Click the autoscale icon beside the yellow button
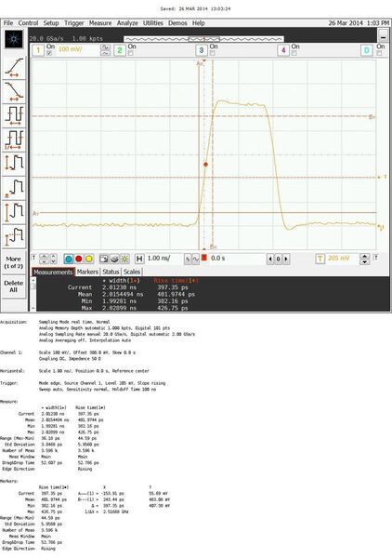Screen dimensions: 392x558 (x=103, y=259)
